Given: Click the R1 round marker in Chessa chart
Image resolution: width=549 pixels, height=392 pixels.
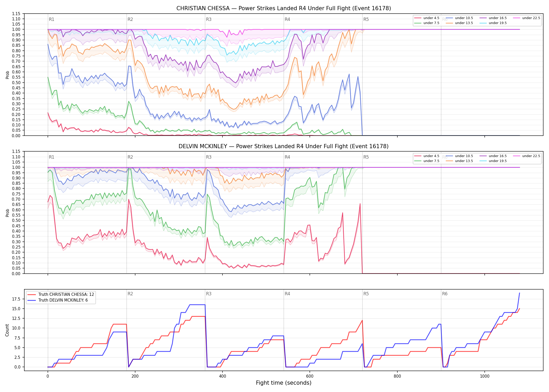Looking at the screenshot, I should pos(52,19).
